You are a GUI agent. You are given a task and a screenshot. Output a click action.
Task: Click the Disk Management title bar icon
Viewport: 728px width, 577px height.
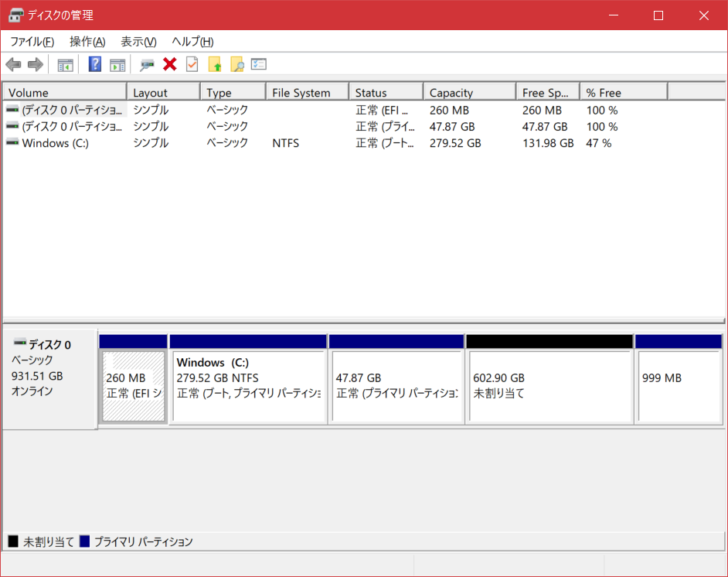click(x=15, y=15)
